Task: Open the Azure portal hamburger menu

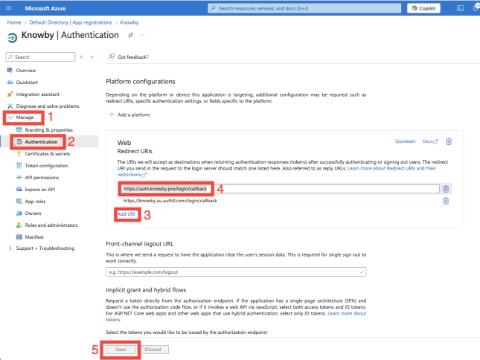Action: 9,8
